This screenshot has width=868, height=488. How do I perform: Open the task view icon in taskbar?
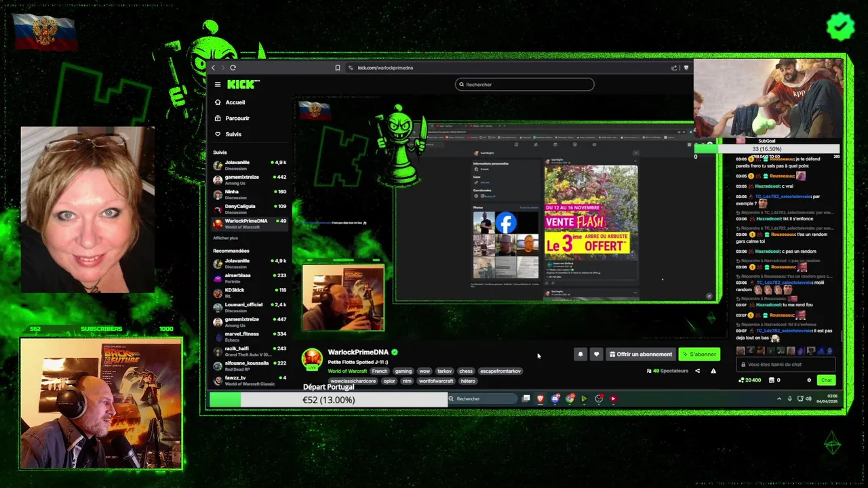click(526, 399)
